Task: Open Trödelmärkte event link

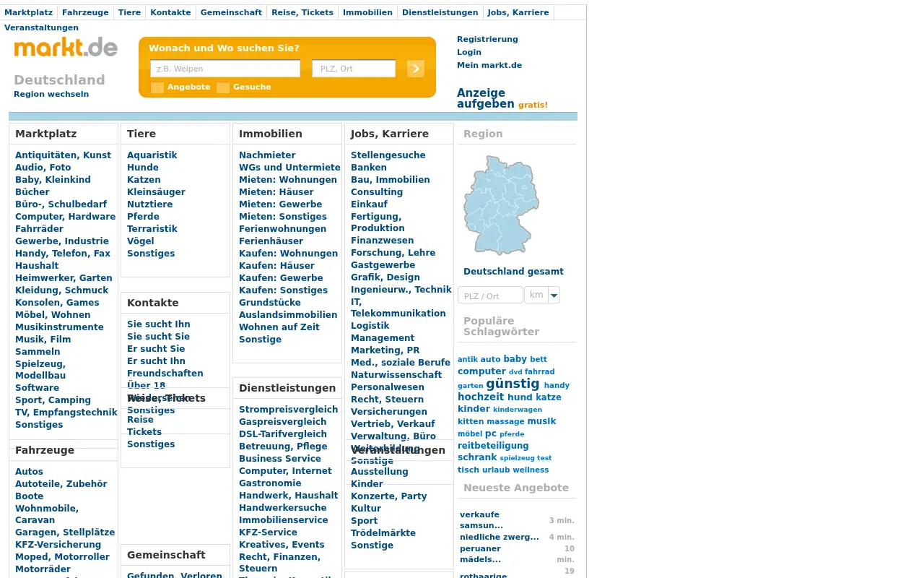Action: click(x=383, y=533)
